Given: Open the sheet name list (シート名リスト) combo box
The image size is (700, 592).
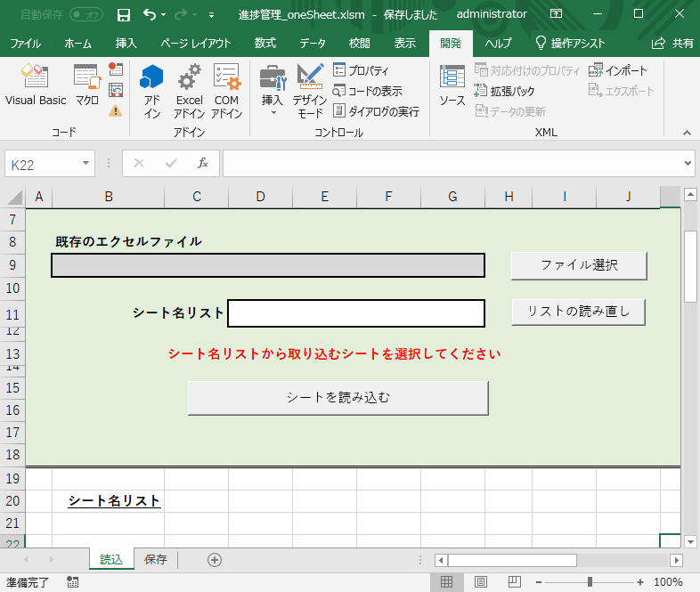Looking at the screenshot, I should [x=356, y=313].
